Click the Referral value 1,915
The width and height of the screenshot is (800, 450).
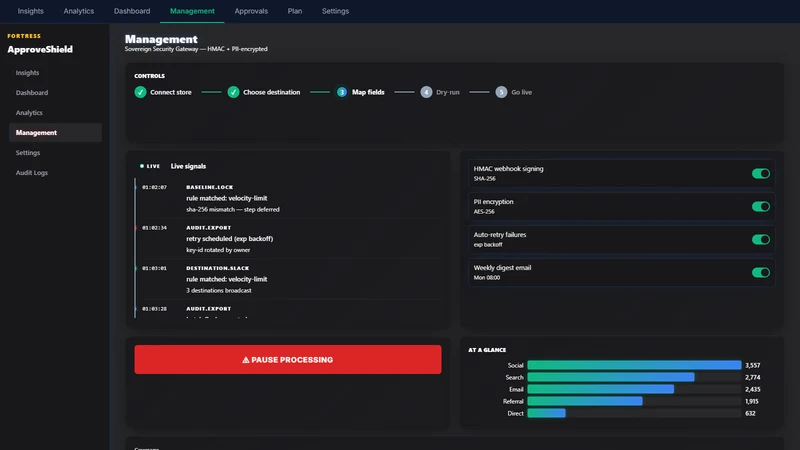coord(752,402)
